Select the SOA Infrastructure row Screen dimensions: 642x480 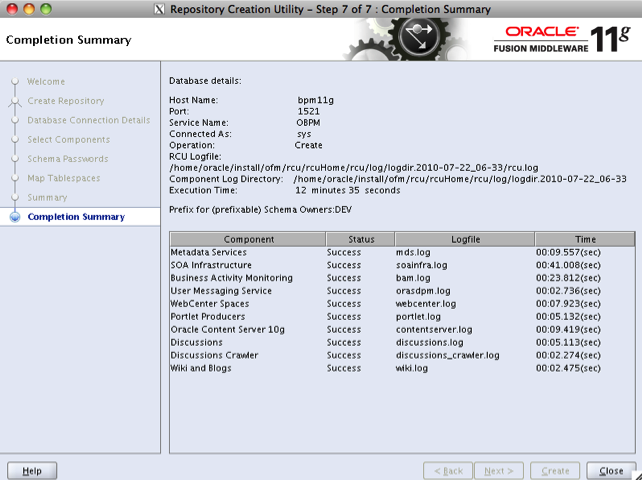[247, 265]
